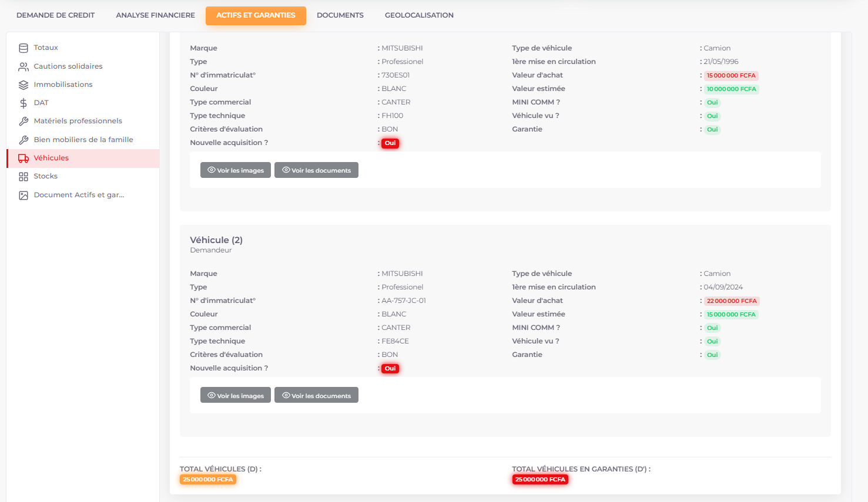This screenshot has width=868, height=502.
Task: Open the Analyse Financiere tab
Action: (x=155, y=15)
